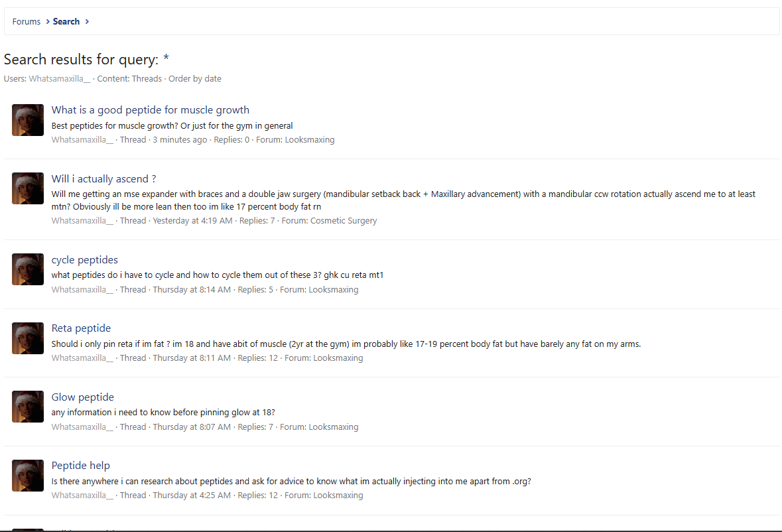Open thread 'What is a good peptide for muscle growth'
The image size is (782, 532).
(x=151, y=110)
